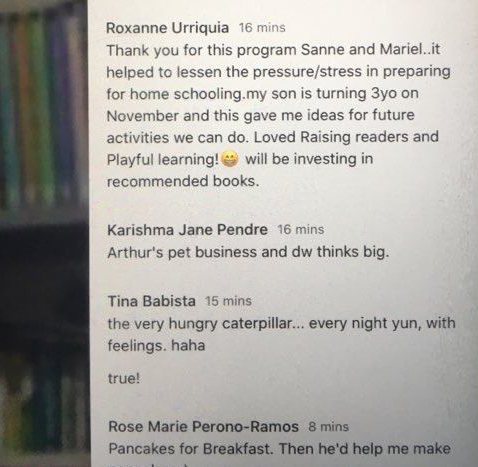Click the 'Thank you for this program' comment line
Viewport: 478px width, 467px height.
(273, 50)
